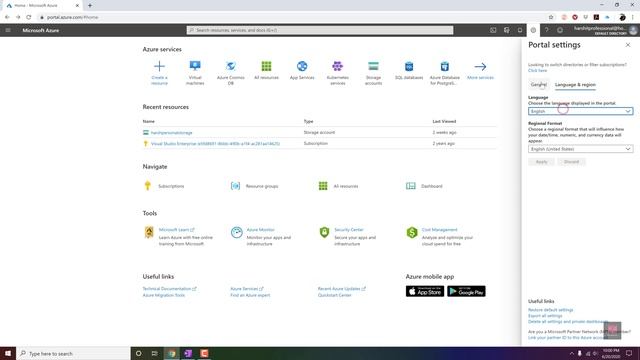The width and height of the screenshot is (640, 360).
Task: Click the Microsoft Azure home title
Action: click(x=40, y=30)
